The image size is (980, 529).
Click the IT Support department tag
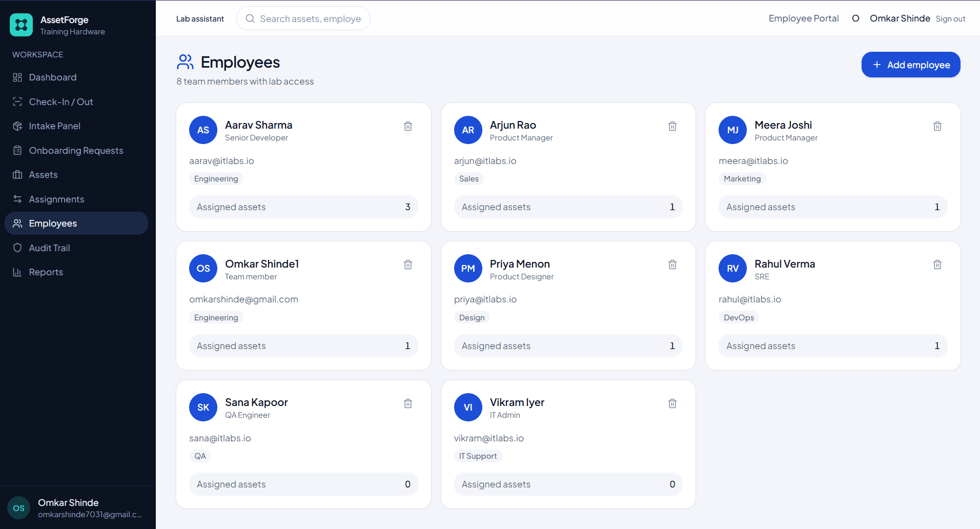click(478, 456)
